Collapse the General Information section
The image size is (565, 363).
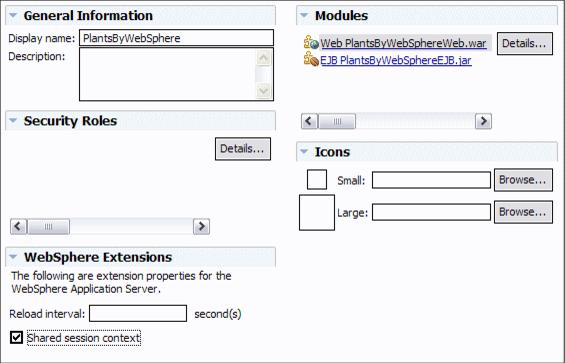pos(13,16)
